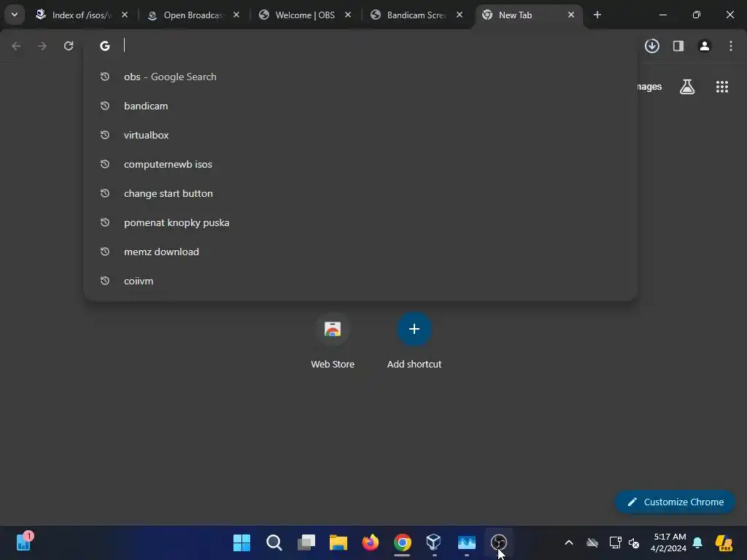Switch to the Open Broadcaster tab
747x560 pixels.
click(x=192, y=15)
